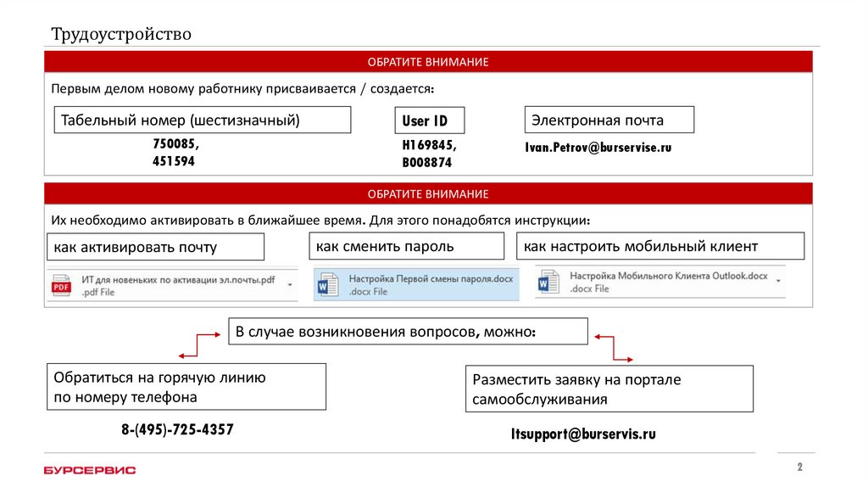The image size is (868, 487).
Task: Click user ID H169845
Action: [429, 145]
